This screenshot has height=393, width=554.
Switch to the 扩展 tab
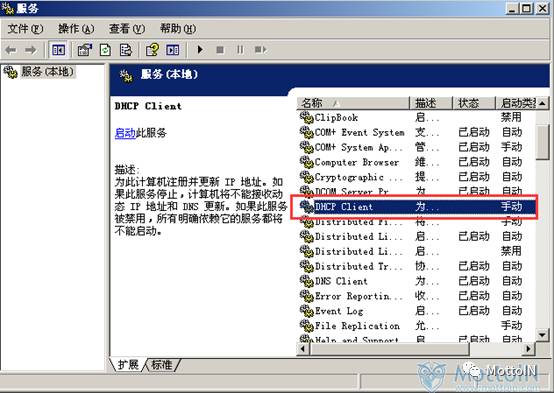pyautogui.click(x=128, y=364)
